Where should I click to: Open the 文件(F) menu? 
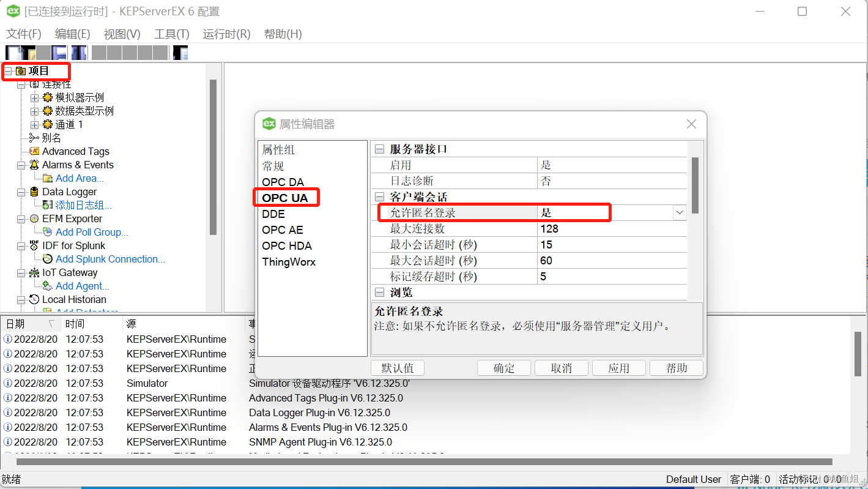click(x=24, y=34)
